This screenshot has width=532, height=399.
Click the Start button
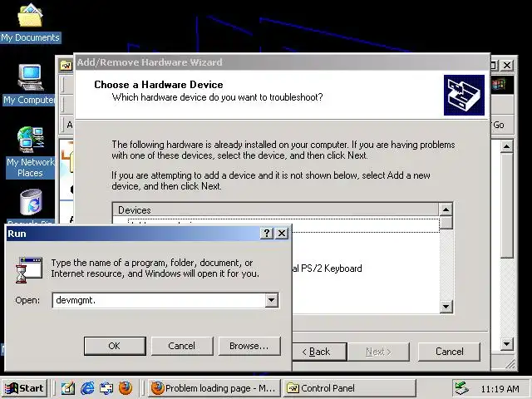coord(24,388)
